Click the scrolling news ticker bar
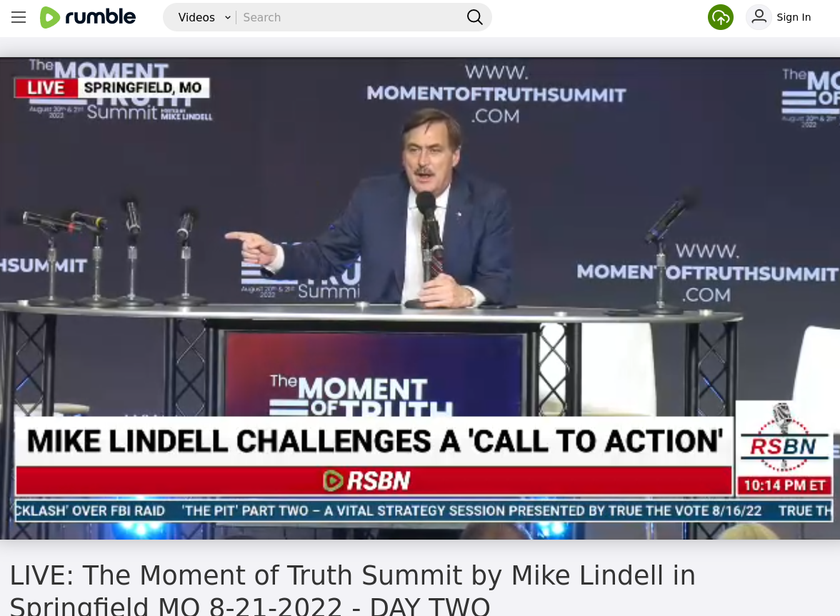840x616 pixels. coord(423,510)
